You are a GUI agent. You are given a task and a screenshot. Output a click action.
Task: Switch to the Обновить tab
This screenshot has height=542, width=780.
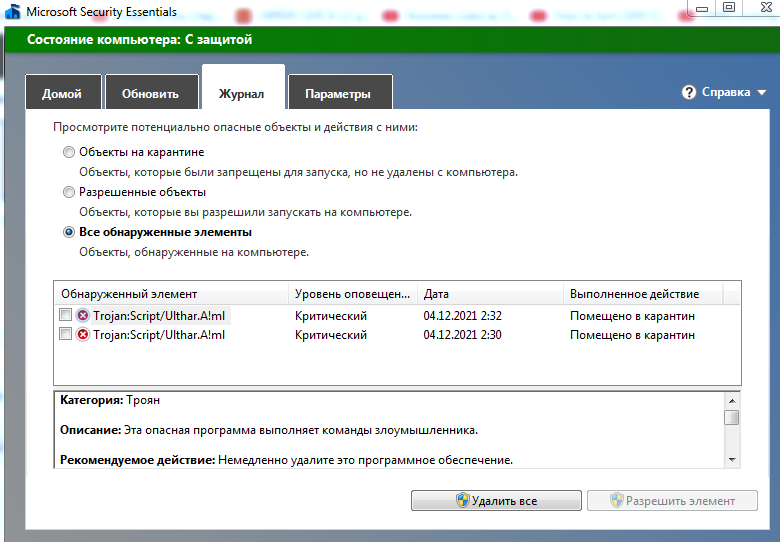click(x=151, y=92)
